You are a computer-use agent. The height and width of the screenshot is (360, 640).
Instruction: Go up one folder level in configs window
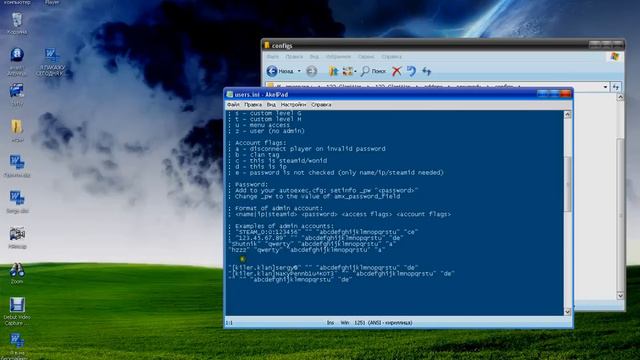(x=333, y=71)
